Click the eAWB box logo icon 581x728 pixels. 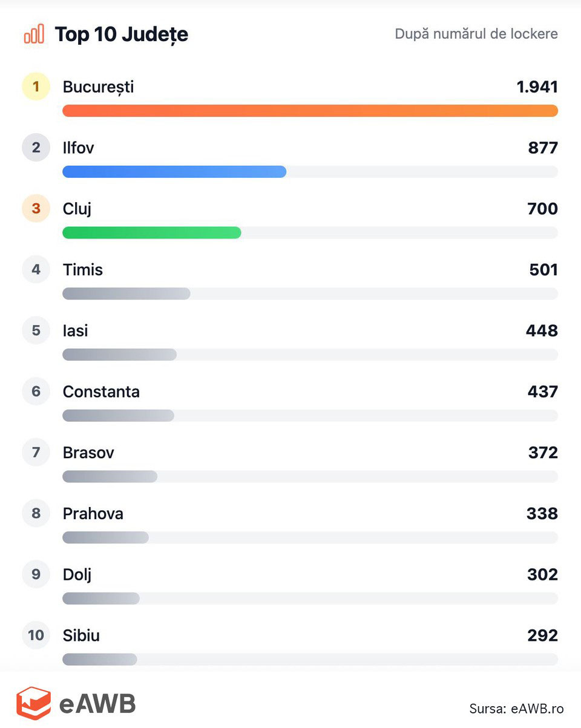click(33, 703)
